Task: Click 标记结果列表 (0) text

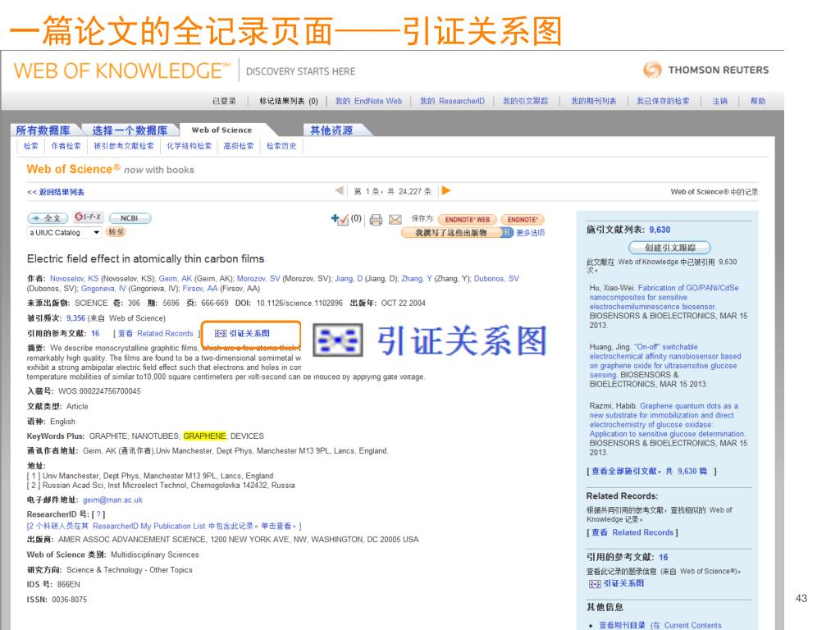Action: point(289,101)
